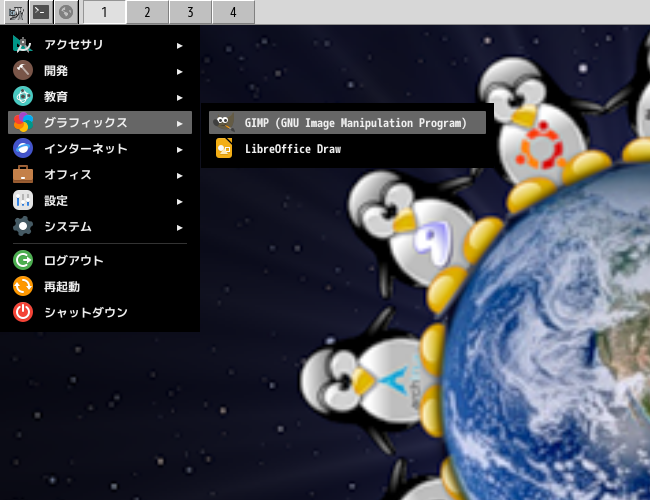The width and height of the screenshot is (650, 500).
Task: Launch GIMP (GNU Image Manipulation Program)
Action: pos(347,123)
